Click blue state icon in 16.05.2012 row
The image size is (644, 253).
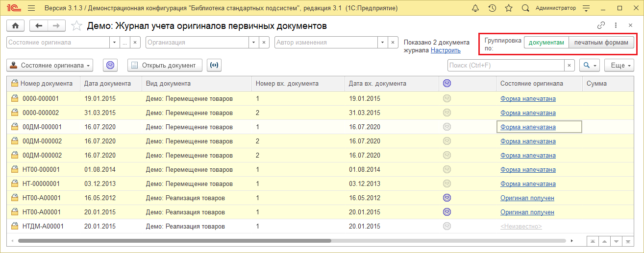click(x=446, y=198)
